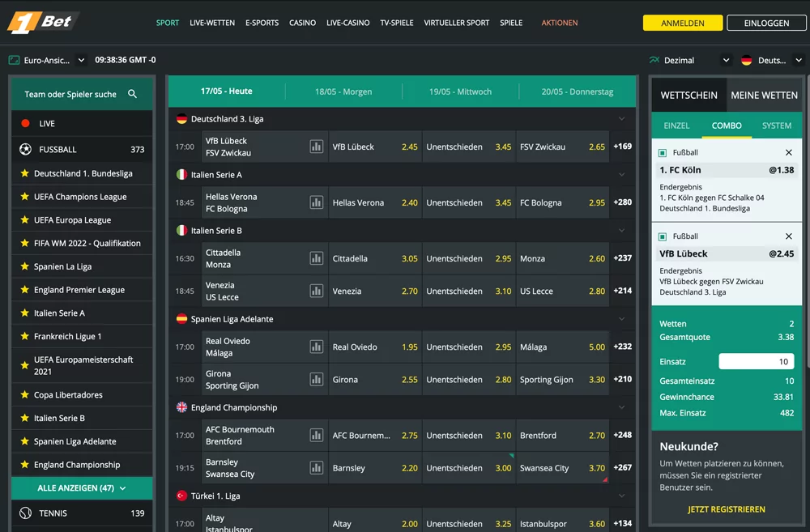Collapse Italien Serie B section

(x=621, y=230)
